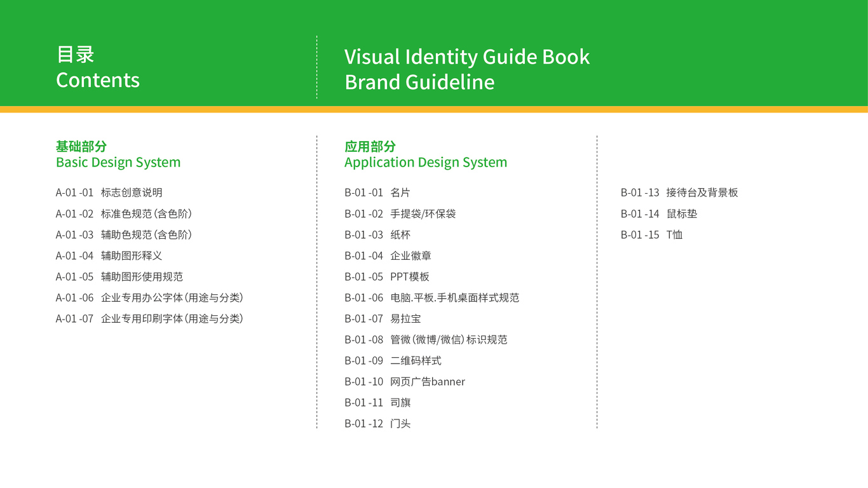Jump to B-01-15 T恤
The width and height of the screenshot is (868, 488).
tap(652, 234)
